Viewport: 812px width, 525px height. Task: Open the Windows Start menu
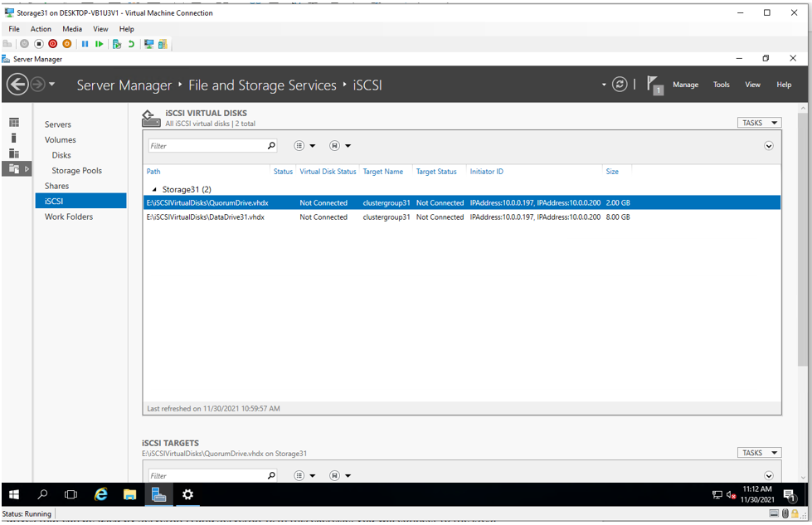(x=14, y=495)
